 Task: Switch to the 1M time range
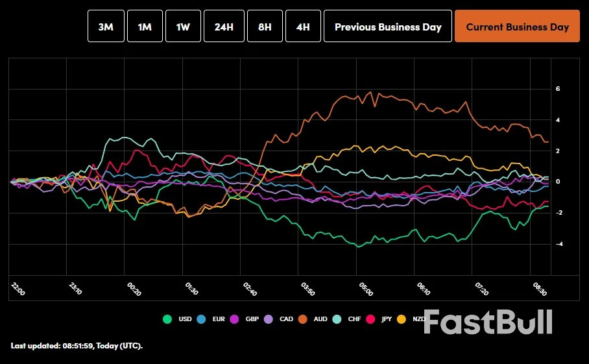pos(145,27)
